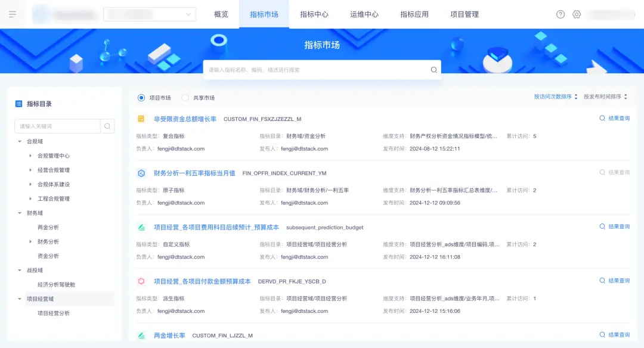644x348 pixels.
Task: Expand the 合规管理中心 tree node
Action: [30, 156]
